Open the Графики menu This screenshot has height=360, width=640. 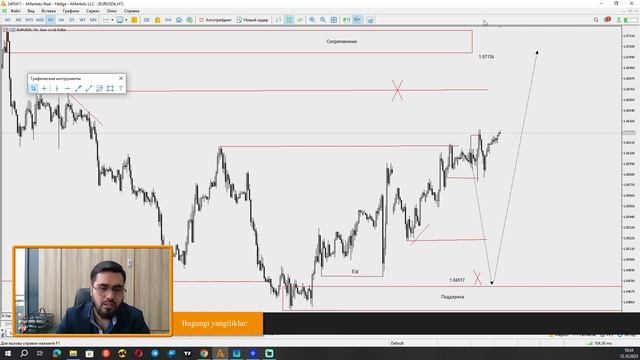coord(71,11)
